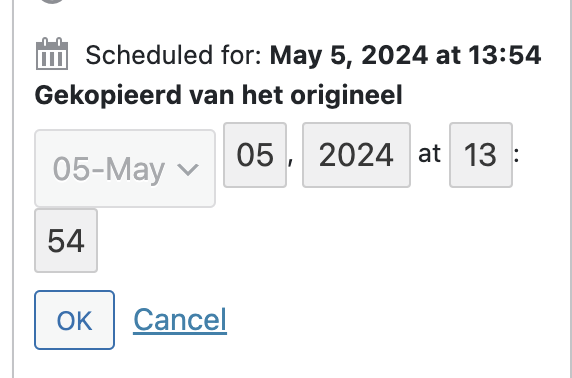572x378 pixels.
Task: Click the Gekopieerd van het origineel heading
Action: tap(219, 96)
